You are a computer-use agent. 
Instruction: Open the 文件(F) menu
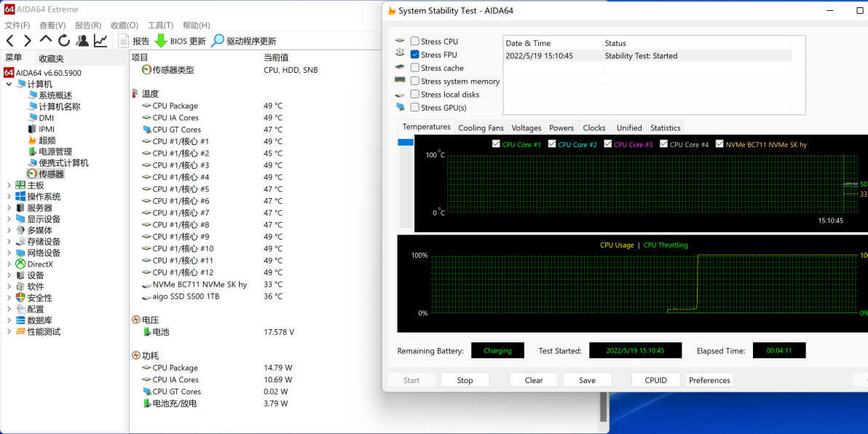17,25
